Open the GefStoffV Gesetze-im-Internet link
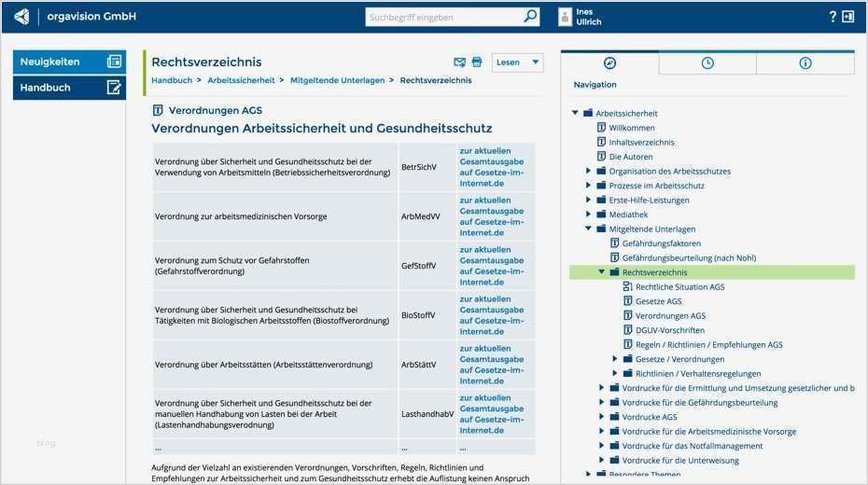868x485 pixels. (492, 266)
